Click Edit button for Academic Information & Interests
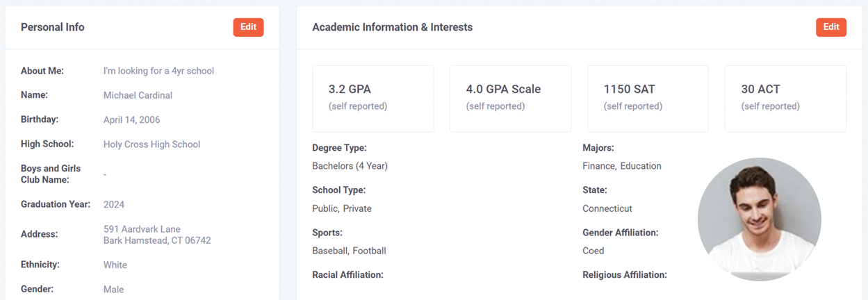Image resolution: width=868 pixels, height=300 pixels. pyautogui.click(x=830, y=27)
